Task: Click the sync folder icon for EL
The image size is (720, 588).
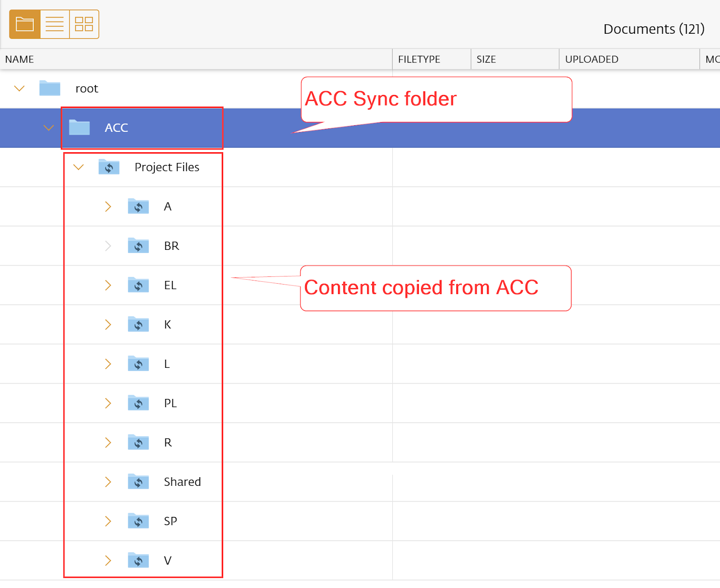Action: coord(138,285)
